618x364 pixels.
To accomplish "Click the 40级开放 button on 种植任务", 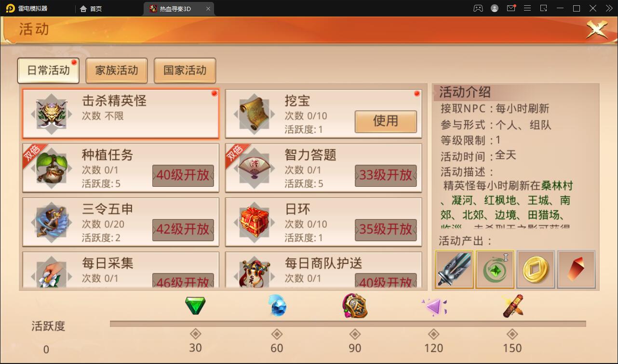I will [x=183, y=175].
